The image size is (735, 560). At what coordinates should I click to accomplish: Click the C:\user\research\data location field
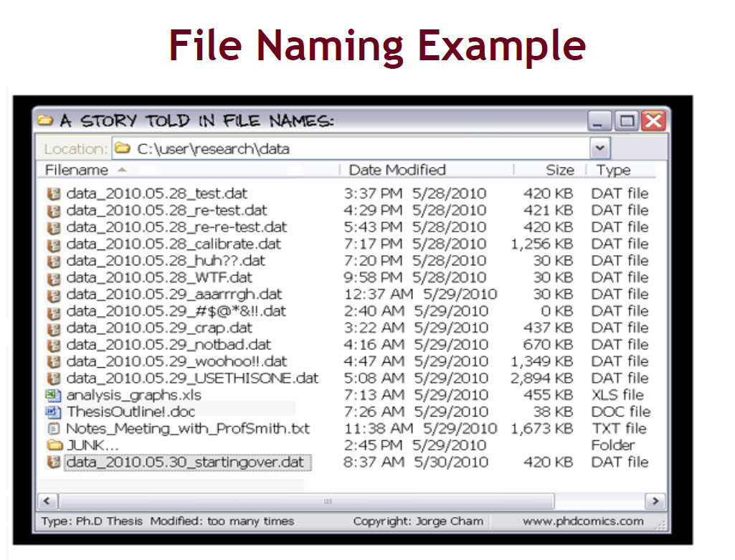pos(351,148)
